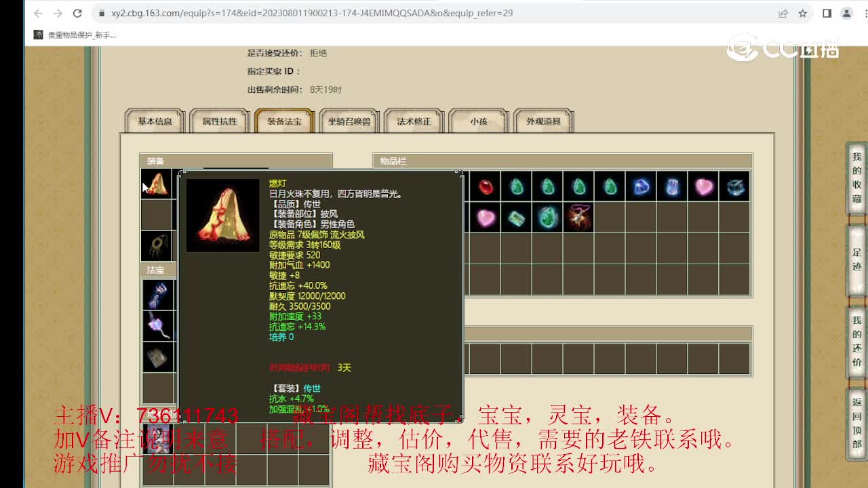Open 我的收藏 in the side panel
868x488 pixels.
[857, 180]
